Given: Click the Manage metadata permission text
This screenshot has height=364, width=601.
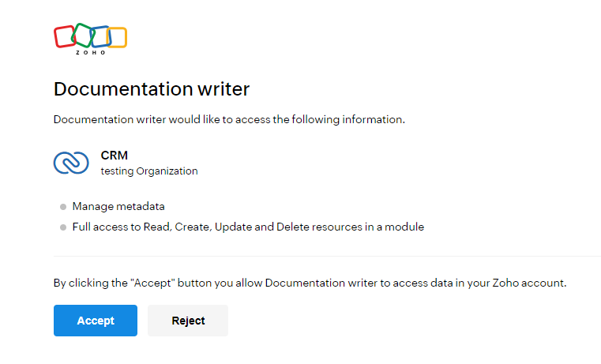Looking at the screenshot, I should click(118, 207).
